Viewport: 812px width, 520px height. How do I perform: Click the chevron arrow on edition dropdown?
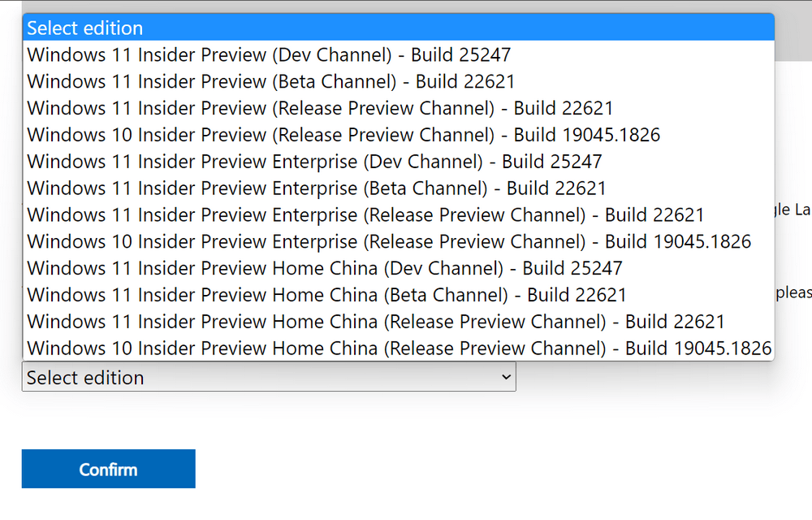tap(506, 377)
